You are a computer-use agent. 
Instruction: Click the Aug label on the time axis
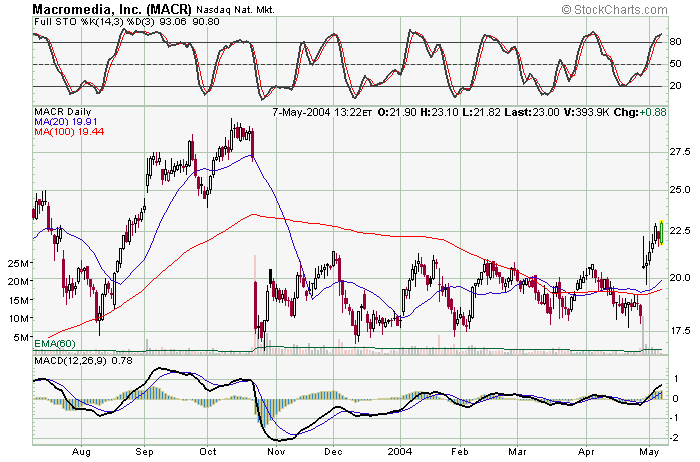[x=81, y=451]
